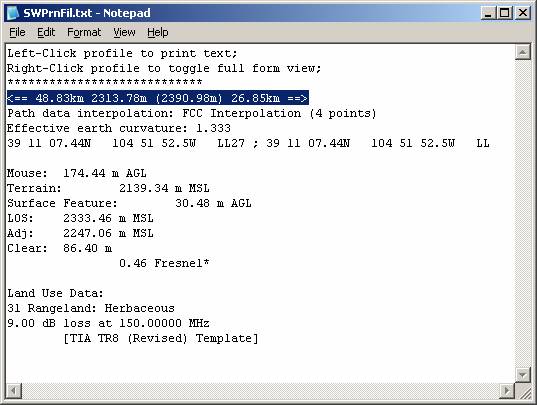Place cursor in Effective earth curvature line
This screenshot has width=537, height=405.
118,128
